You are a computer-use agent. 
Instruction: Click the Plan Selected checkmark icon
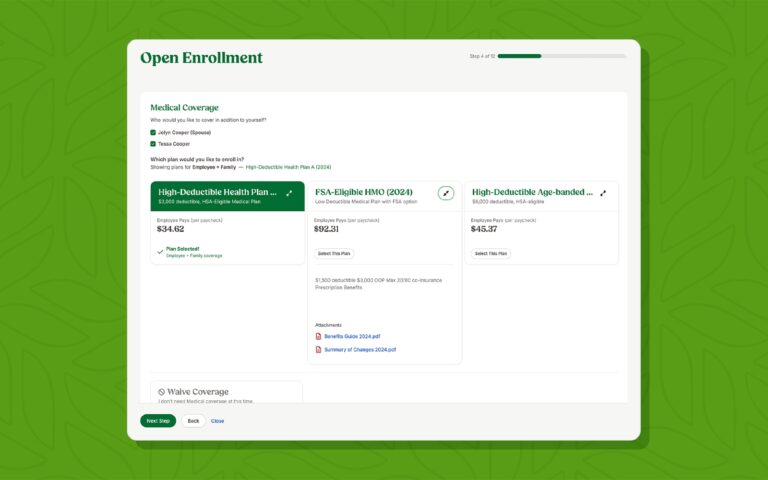click(x=160, y=252)
